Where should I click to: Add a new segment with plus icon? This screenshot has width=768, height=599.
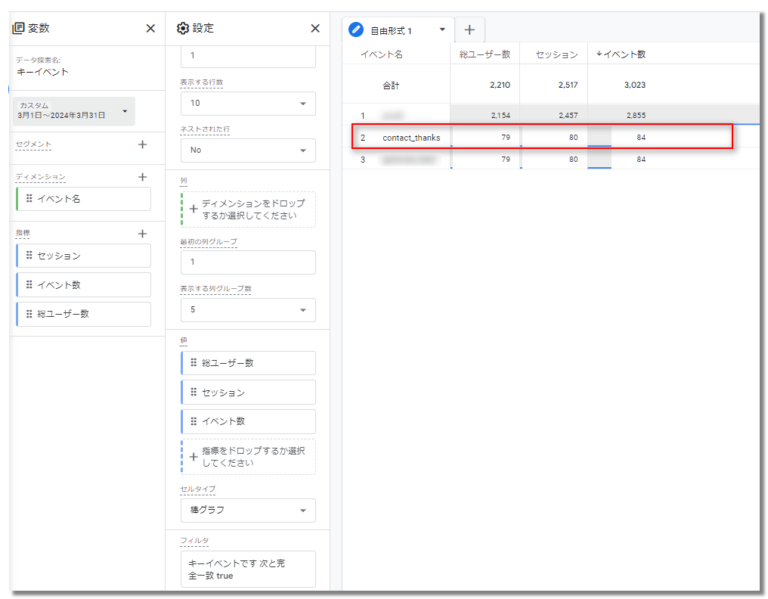pyautogui.click(x=142, y=145)
